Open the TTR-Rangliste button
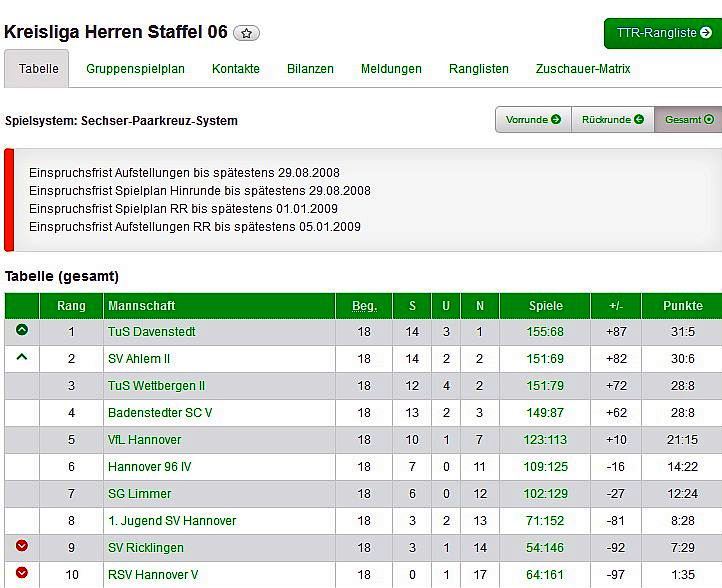 [663, 33]
